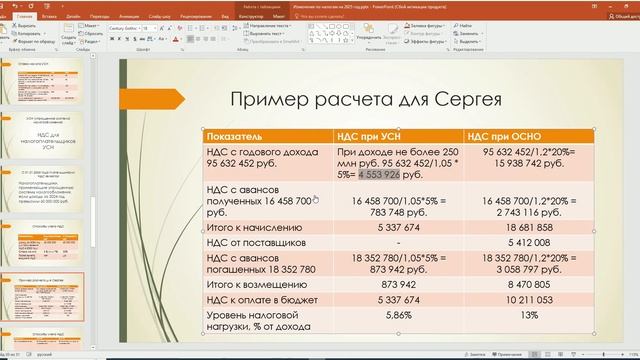
Task: Select the НДС для налогоплательщиков УСН slide thumbnail
Action: pos(42,135)
